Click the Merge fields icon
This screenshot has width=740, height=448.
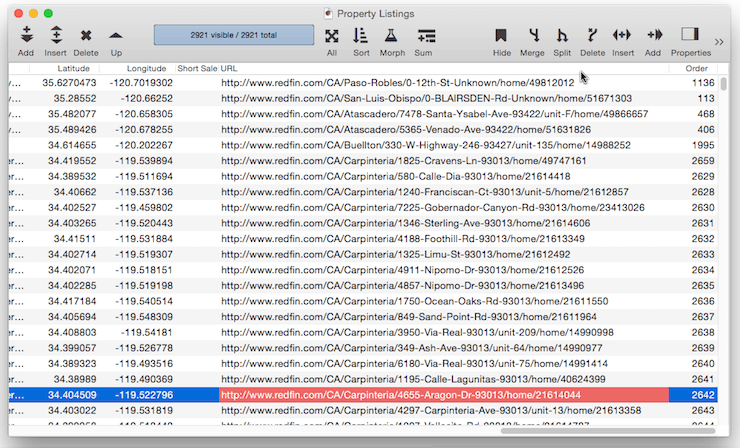coord(534,35)
